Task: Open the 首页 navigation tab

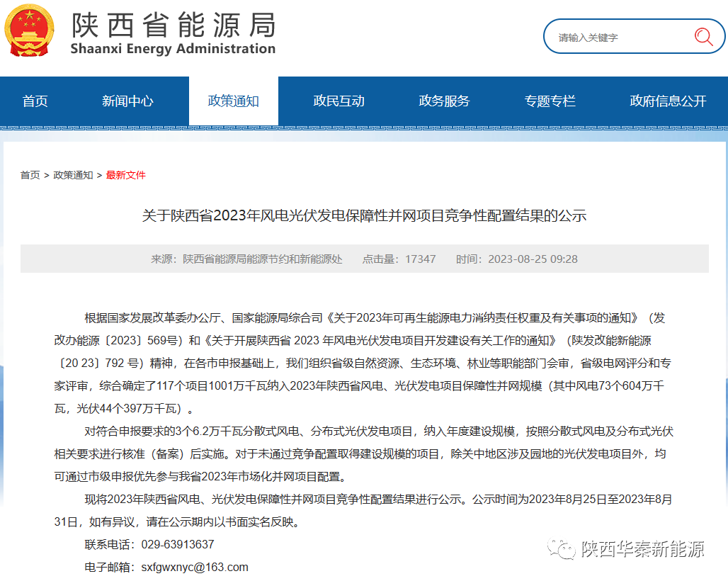Action: click(35, 101)
